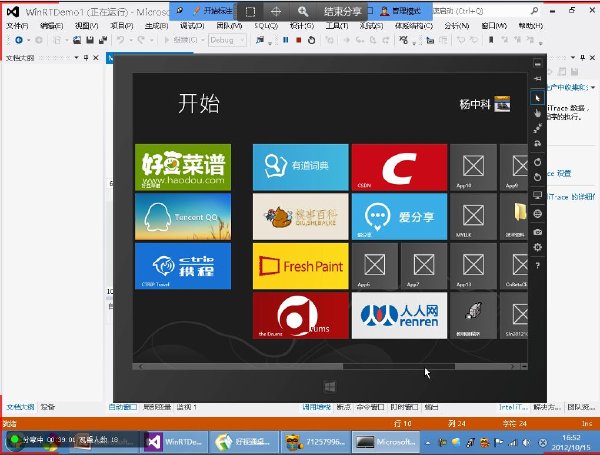Click the Open File toolbar icon

[x=77, y=40]
